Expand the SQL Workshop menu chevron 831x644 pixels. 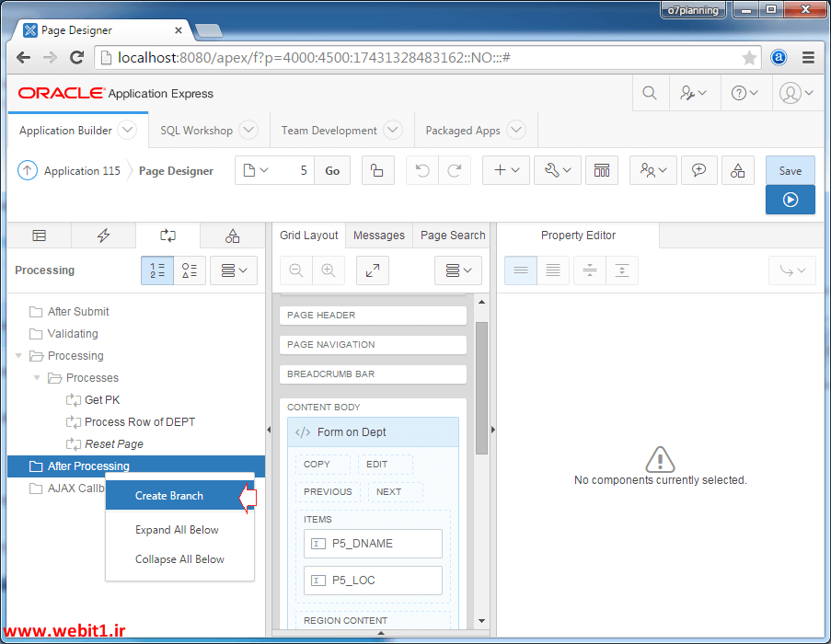click(248, 130)
